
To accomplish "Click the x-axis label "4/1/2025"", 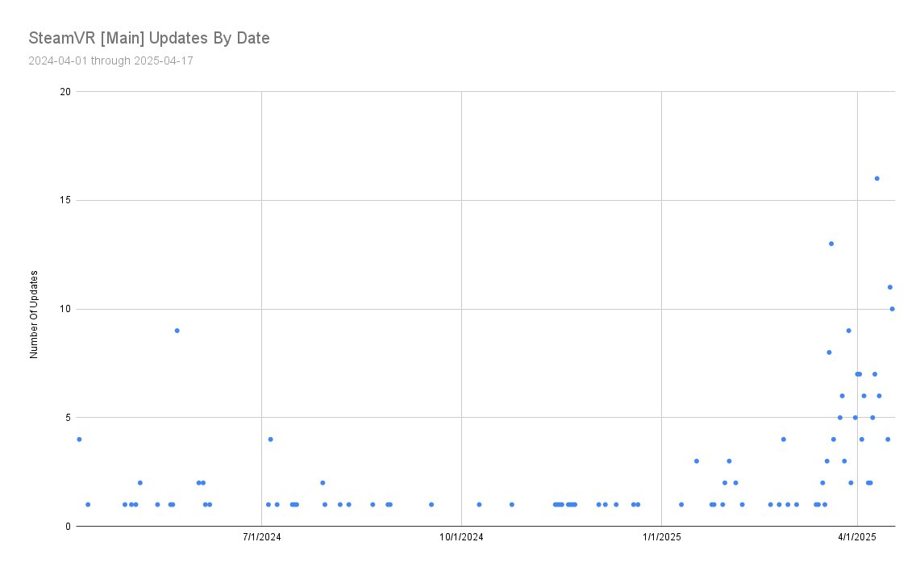I will [858, 538].
